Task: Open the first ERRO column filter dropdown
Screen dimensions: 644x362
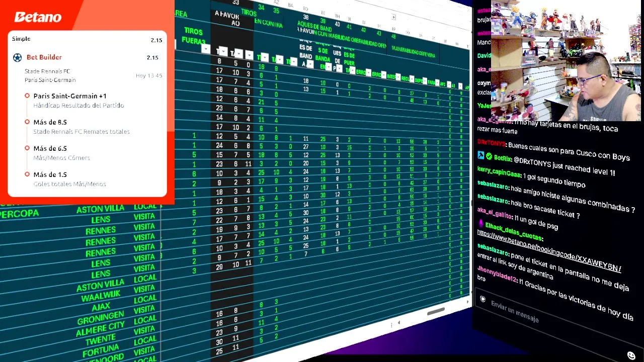Action: 368,73
